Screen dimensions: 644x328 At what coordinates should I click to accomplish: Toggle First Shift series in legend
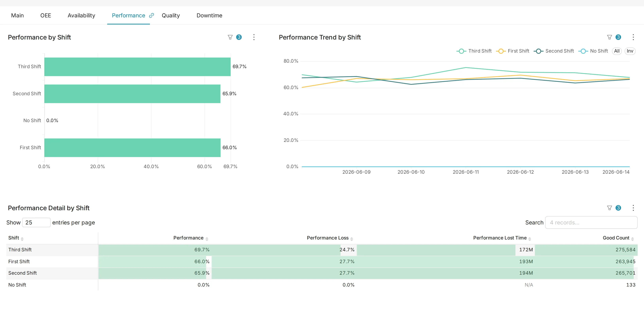click(512, 51)
